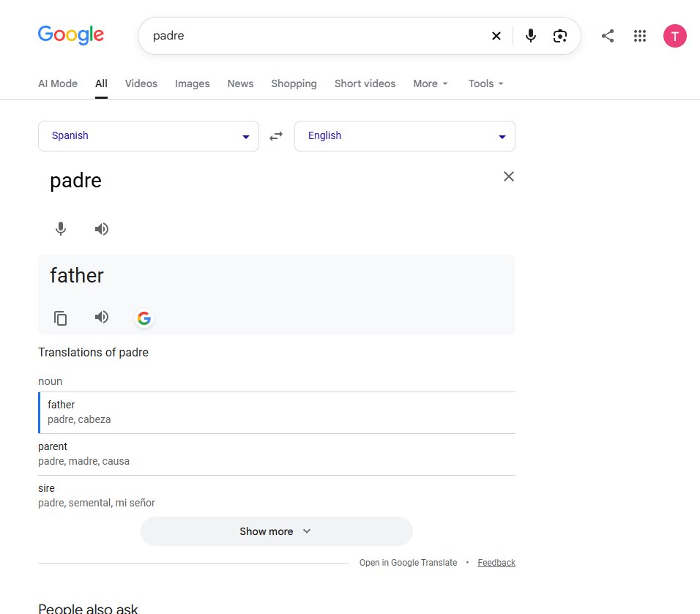The height and width of the screenshot is (614, 700).
Task: Expand the More search menu
Action: (x=431, y=83)
